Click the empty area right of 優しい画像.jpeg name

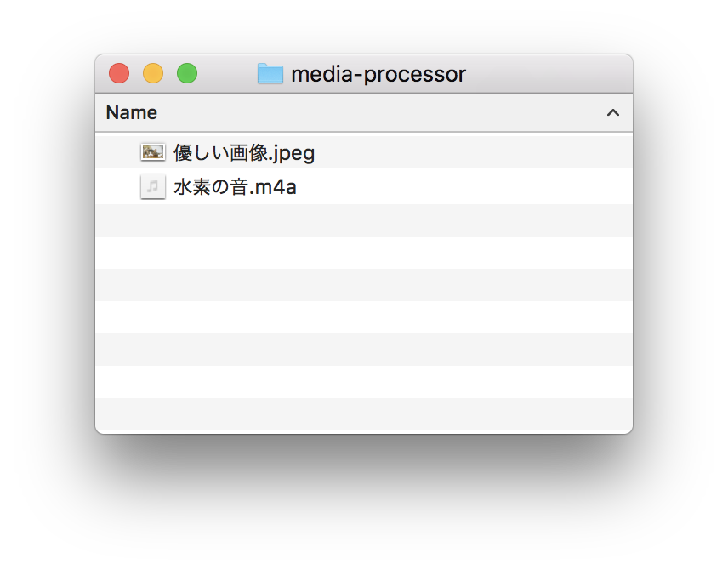[x=474, y=152]
